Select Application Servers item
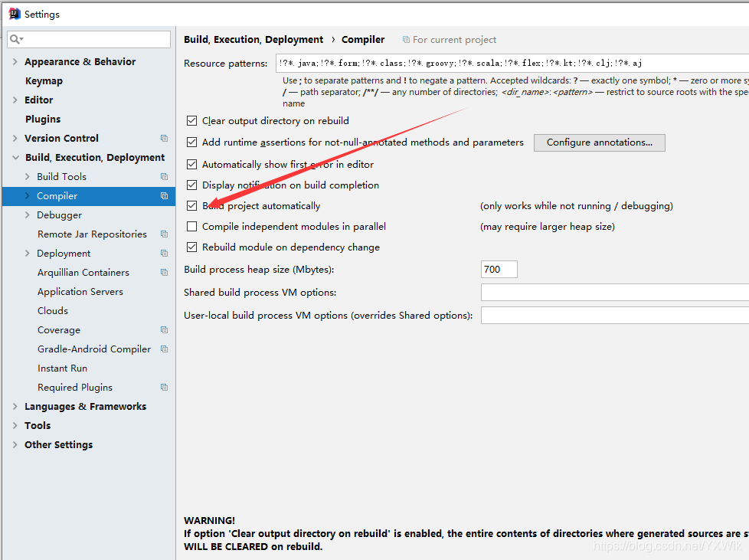 tap(80, 291)
